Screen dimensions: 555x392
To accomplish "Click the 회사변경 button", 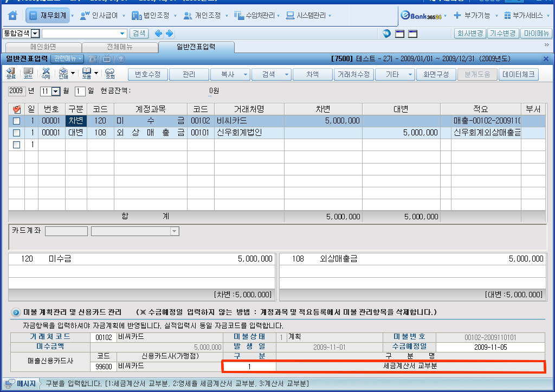I will tap(470, 34).
